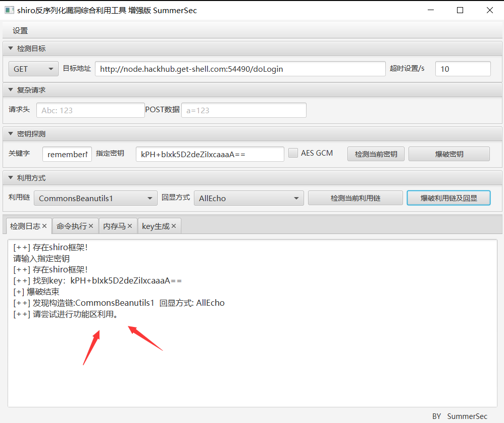504x423 pixels.
Task: Switch to the 内存马 tab
Action: (x=114, y=226)
